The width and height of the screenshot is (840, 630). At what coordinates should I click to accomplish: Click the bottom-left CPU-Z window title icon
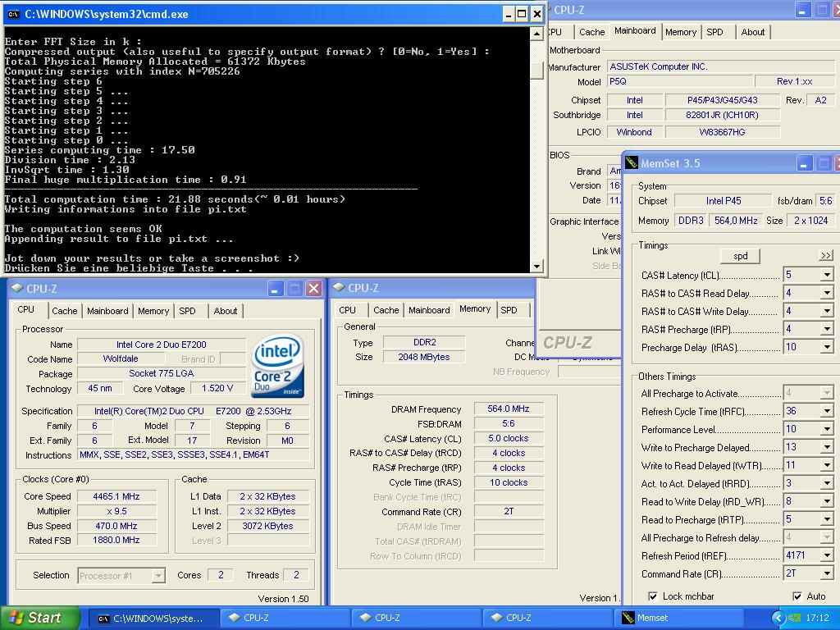(x=17, y=288)
